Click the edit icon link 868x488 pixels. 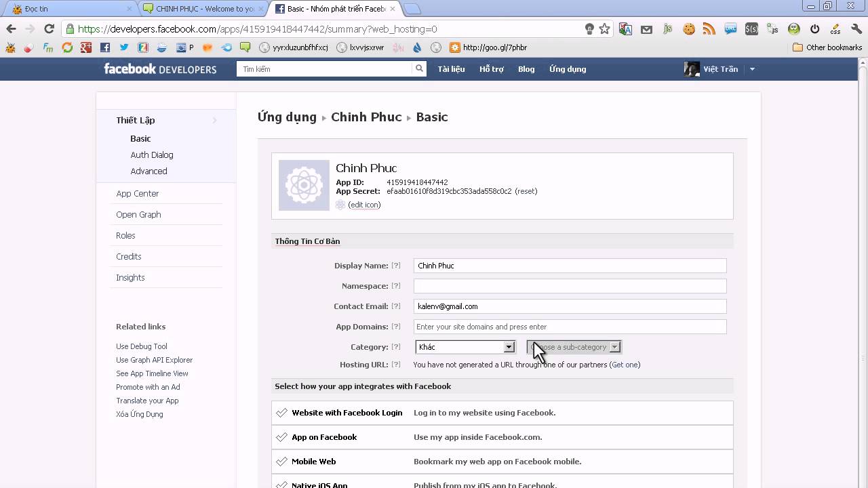(x=364, y=205)
